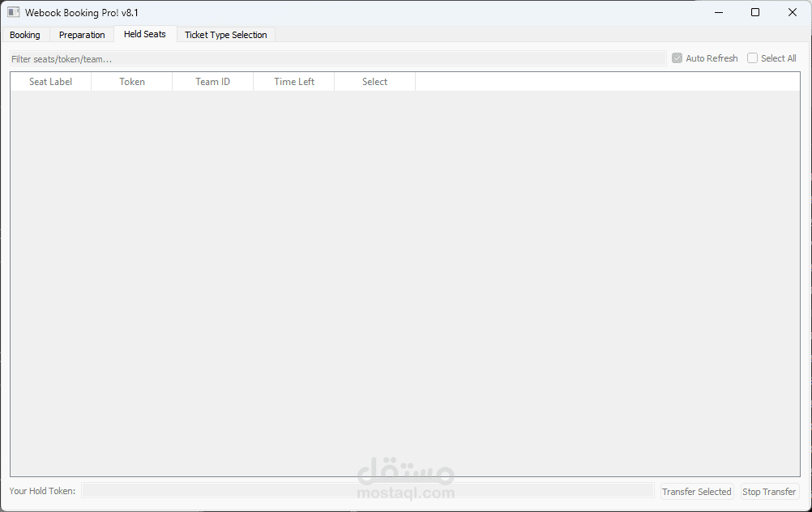Click the empty held seats table area
The height and width of the screenshot is (512, 812).
point(405,275)
